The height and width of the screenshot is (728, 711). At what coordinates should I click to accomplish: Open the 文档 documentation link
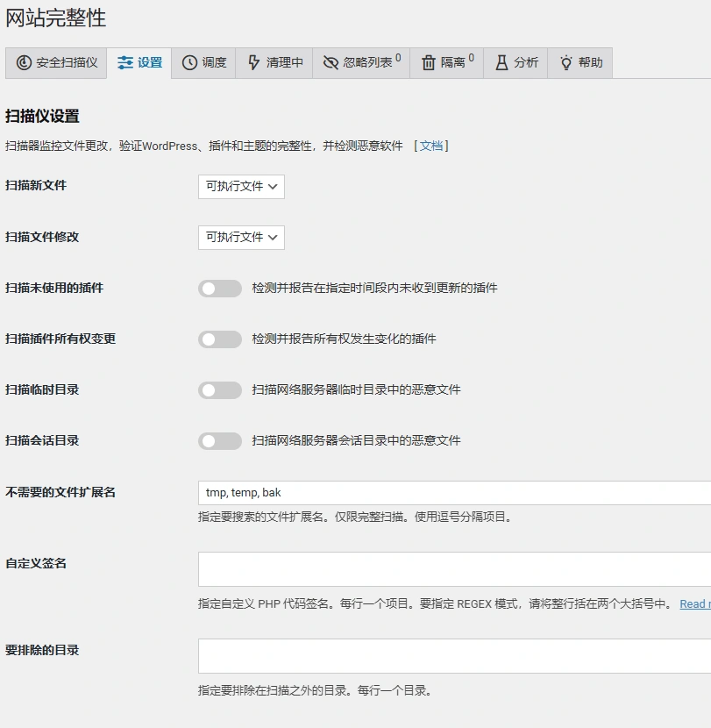[x=430, y=146]
